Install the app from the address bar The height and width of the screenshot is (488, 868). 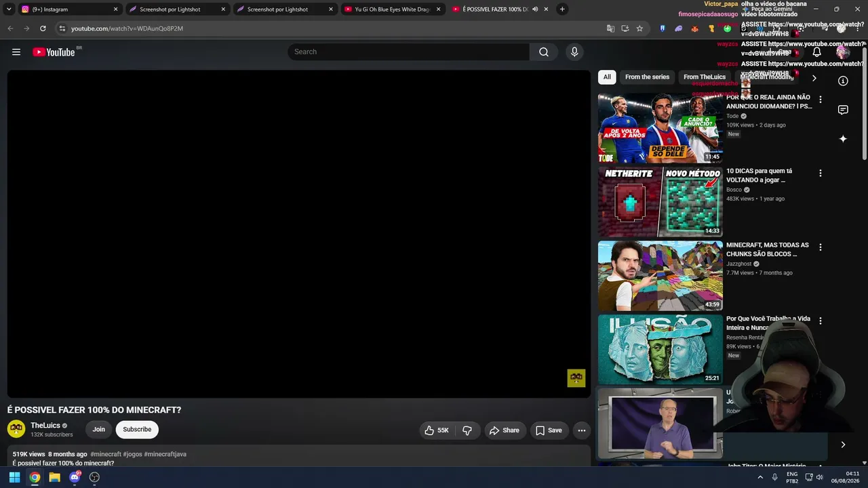click(625, 28)
